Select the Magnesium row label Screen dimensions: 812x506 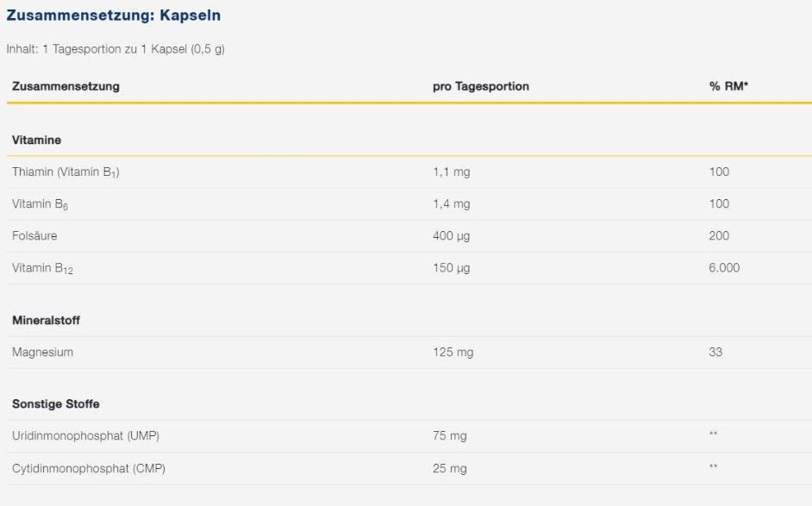[x=42, y=352]
